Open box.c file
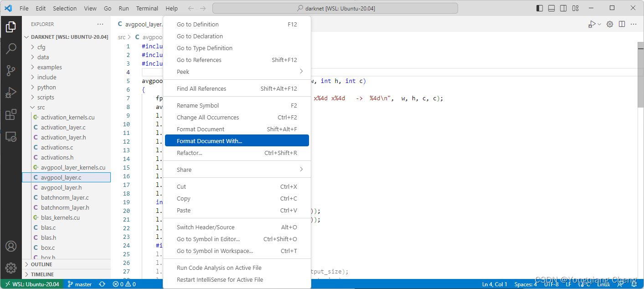 tap(66, 248)
